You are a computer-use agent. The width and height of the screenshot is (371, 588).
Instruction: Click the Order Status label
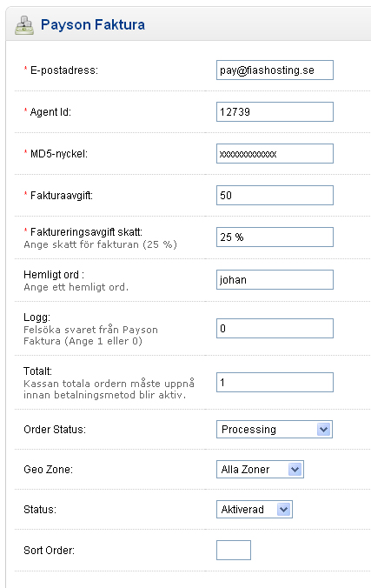pos(55,430)
